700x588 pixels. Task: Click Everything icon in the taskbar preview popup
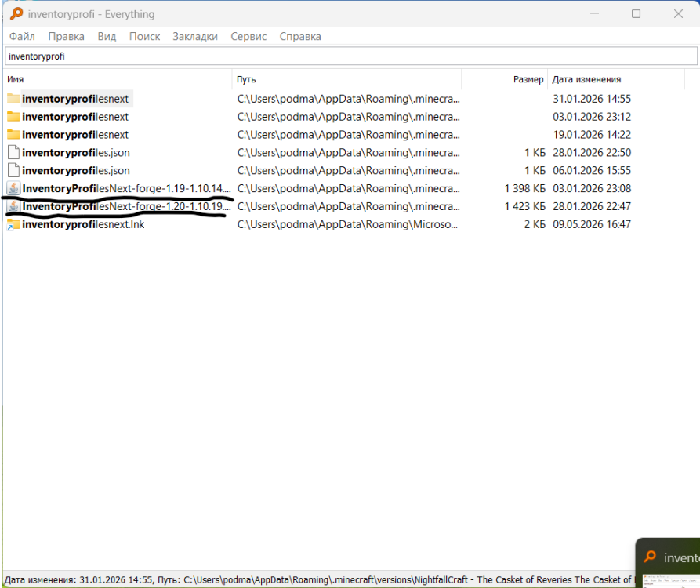tap(650, 557)
